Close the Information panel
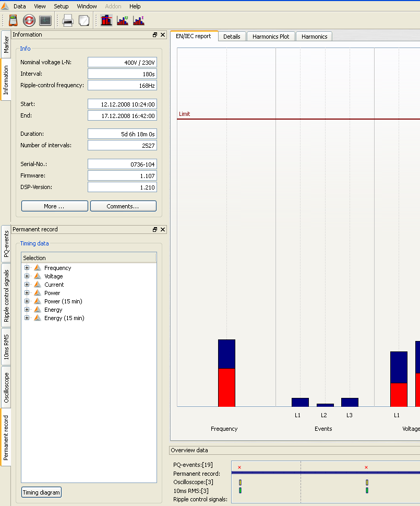The width and height of the screenshot is (420, 506). 163,34
